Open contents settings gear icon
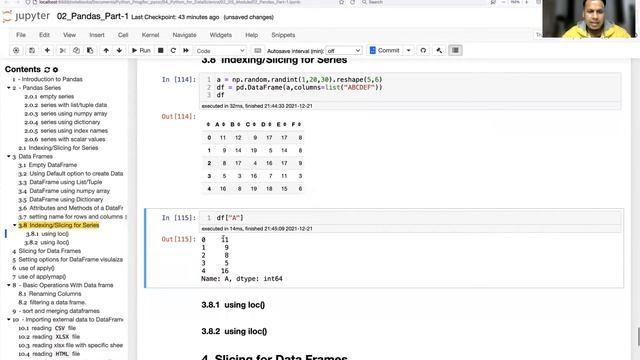Image resolution: width=640 pixels, height=360 pixels. (56, 70)
